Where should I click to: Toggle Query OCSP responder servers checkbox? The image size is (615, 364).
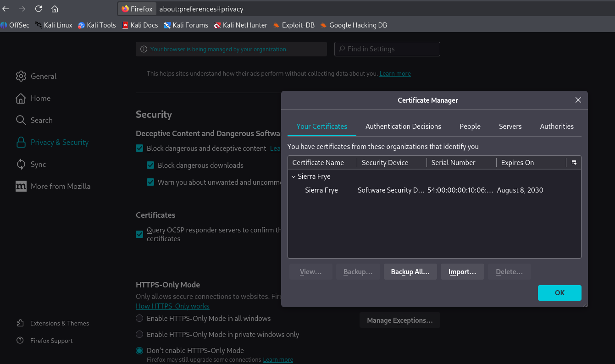point(139,234)
